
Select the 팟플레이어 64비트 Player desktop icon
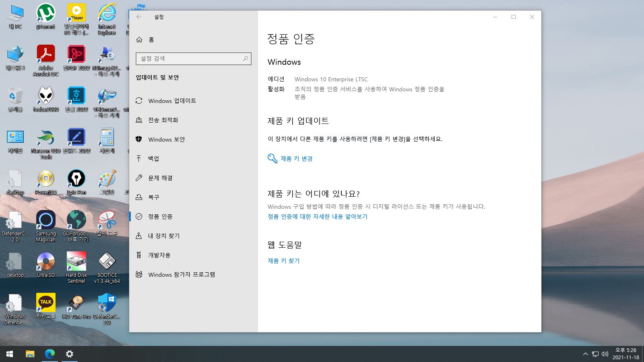click(76, 19)
